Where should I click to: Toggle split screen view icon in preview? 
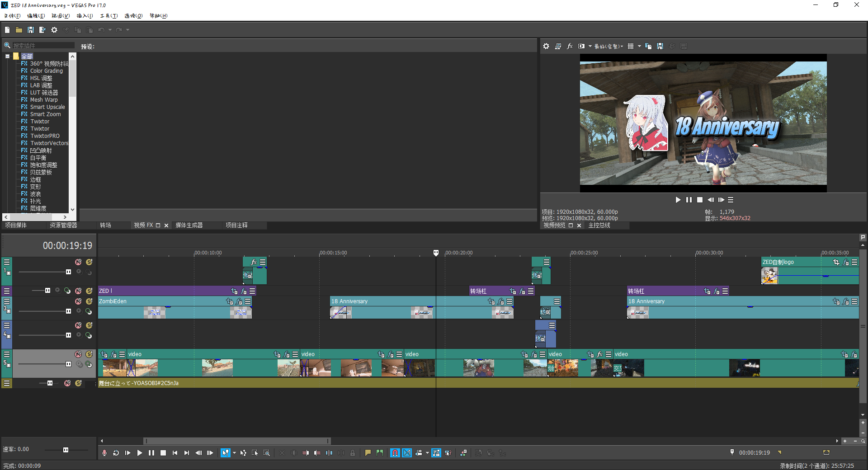pyautogui.click(x=581, y=46)
